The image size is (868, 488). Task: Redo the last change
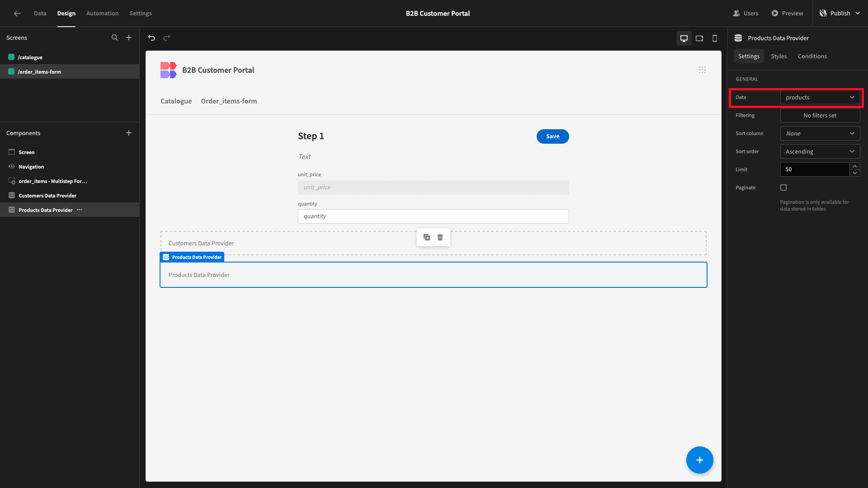coord(167,38)
